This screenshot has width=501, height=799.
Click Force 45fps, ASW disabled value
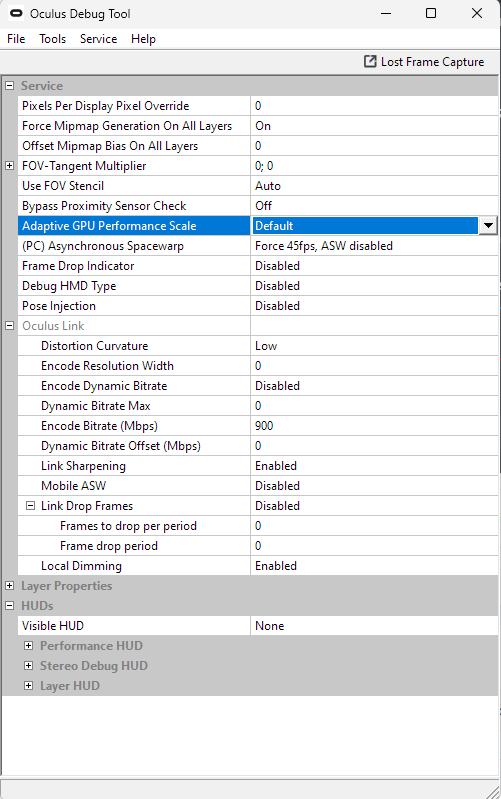374,246
